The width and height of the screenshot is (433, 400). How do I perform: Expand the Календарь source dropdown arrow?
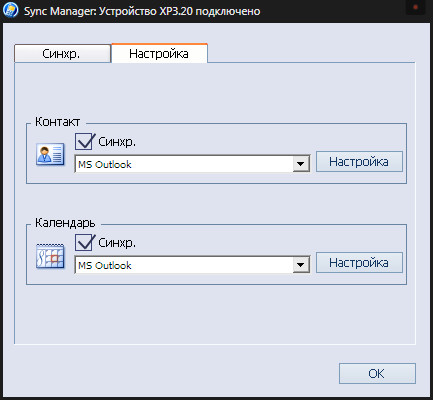point(301,265)
